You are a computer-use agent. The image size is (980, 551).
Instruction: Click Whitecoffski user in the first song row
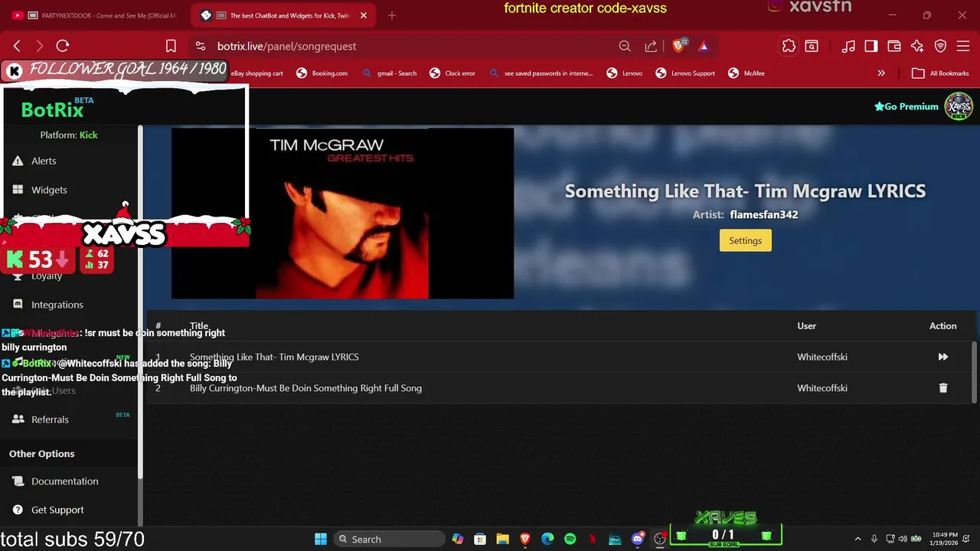822,357
